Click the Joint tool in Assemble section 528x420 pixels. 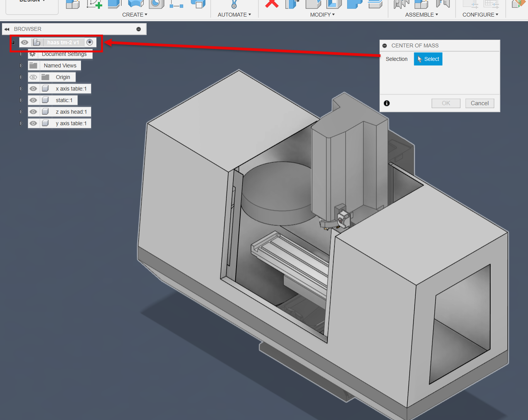click(x=401, y=4)
